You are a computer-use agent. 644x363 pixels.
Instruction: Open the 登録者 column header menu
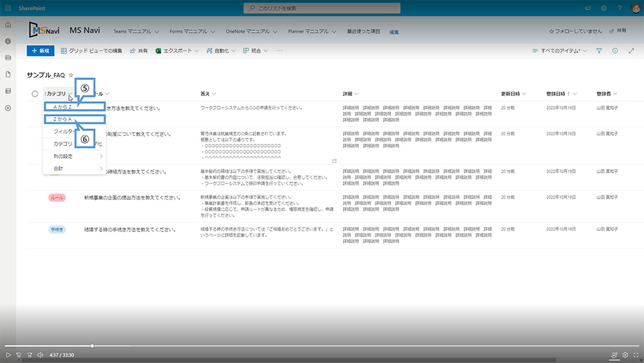click(607, 93)
